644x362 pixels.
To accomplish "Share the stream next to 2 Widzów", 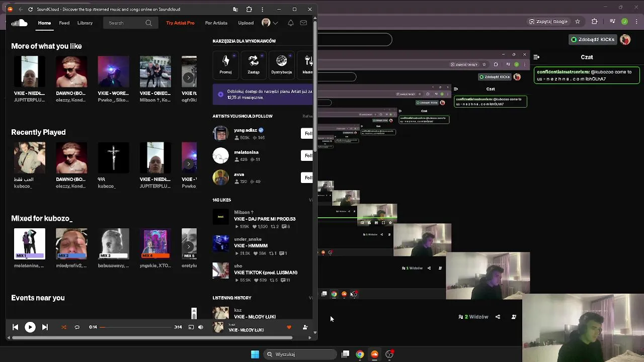I will [498, 317].
